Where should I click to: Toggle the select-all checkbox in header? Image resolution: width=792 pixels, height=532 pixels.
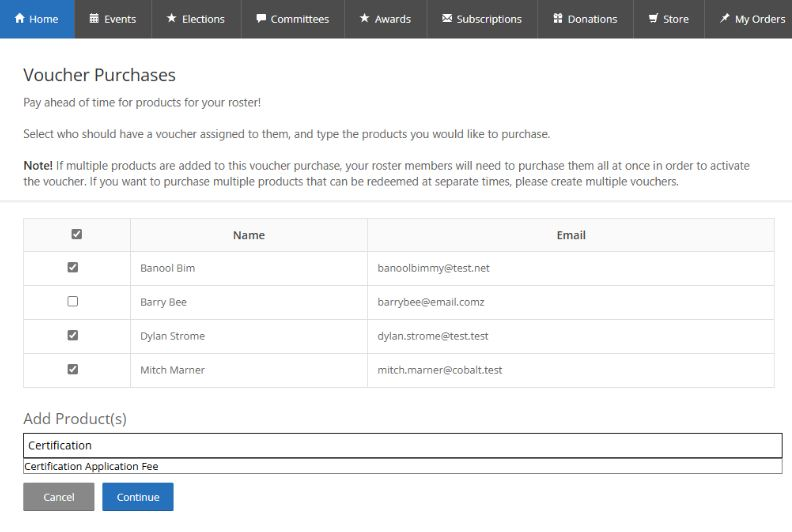[77, 234]
